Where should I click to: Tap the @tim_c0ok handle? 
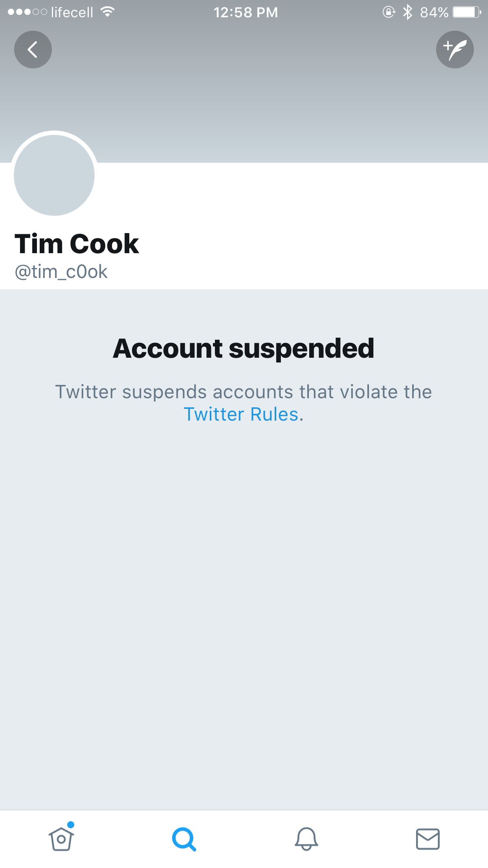tap(61, 272)
